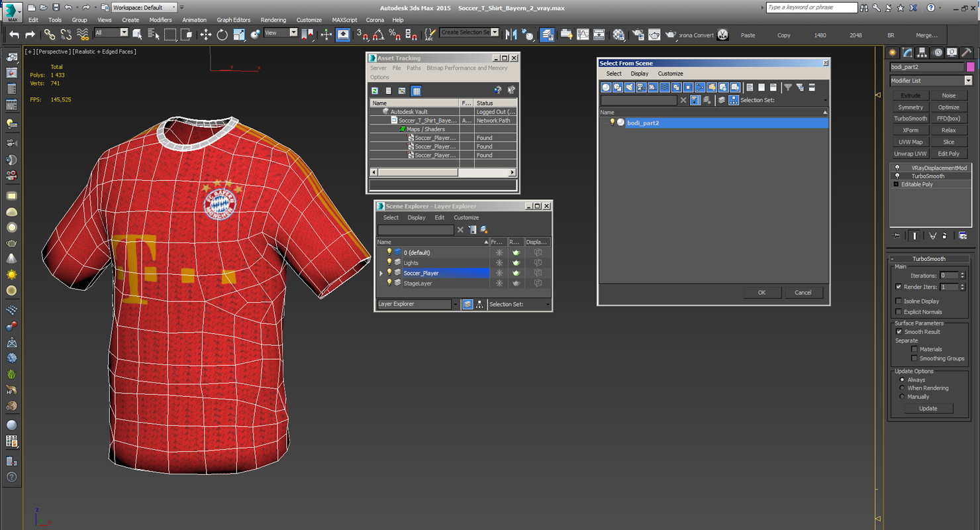
Task: Open Render Setup dialog
Action: pos(638,34)
